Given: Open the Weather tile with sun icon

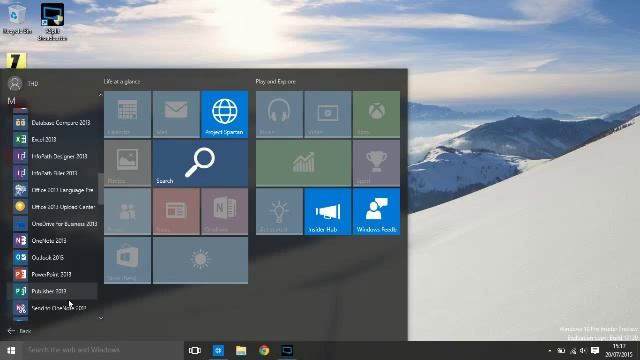Looking at the screenshot, I should (200, 260).
